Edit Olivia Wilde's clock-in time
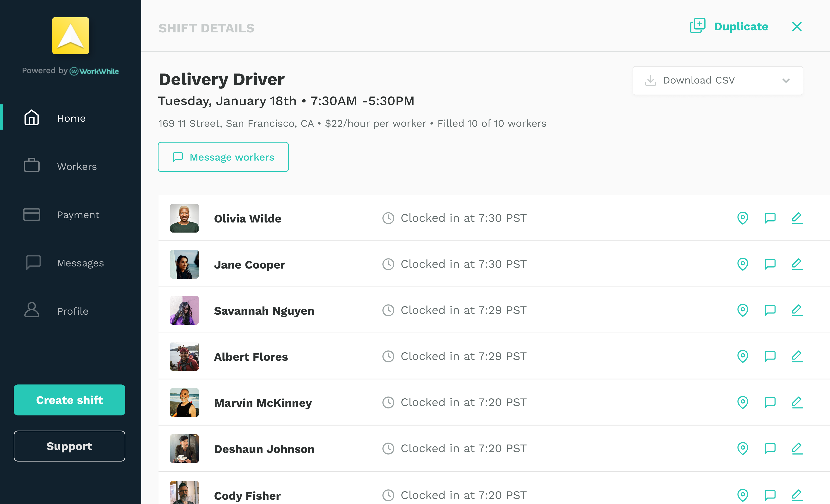The height and width of the screenshot is (504, 830). (797, 218)
